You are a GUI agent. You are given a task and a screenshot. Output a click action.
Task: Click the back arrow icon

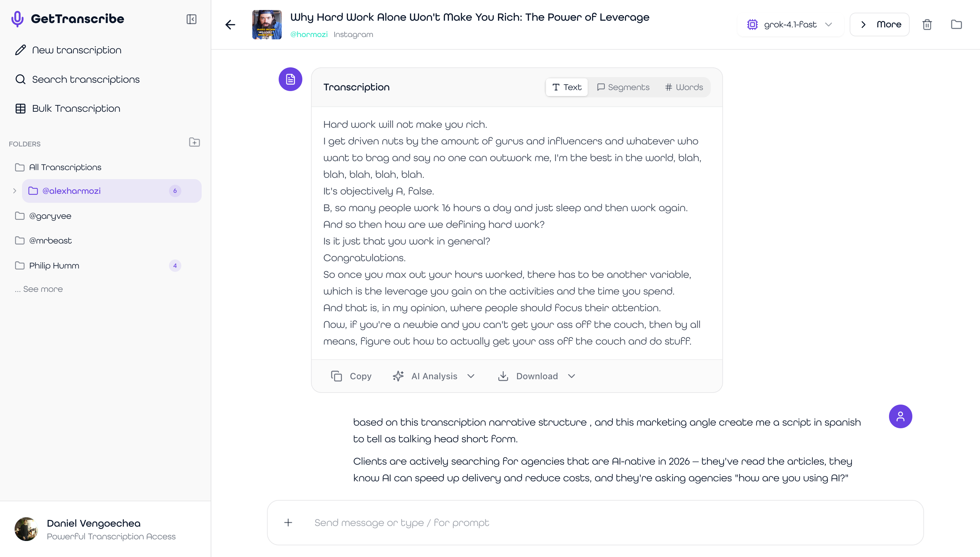pos(230,25)
